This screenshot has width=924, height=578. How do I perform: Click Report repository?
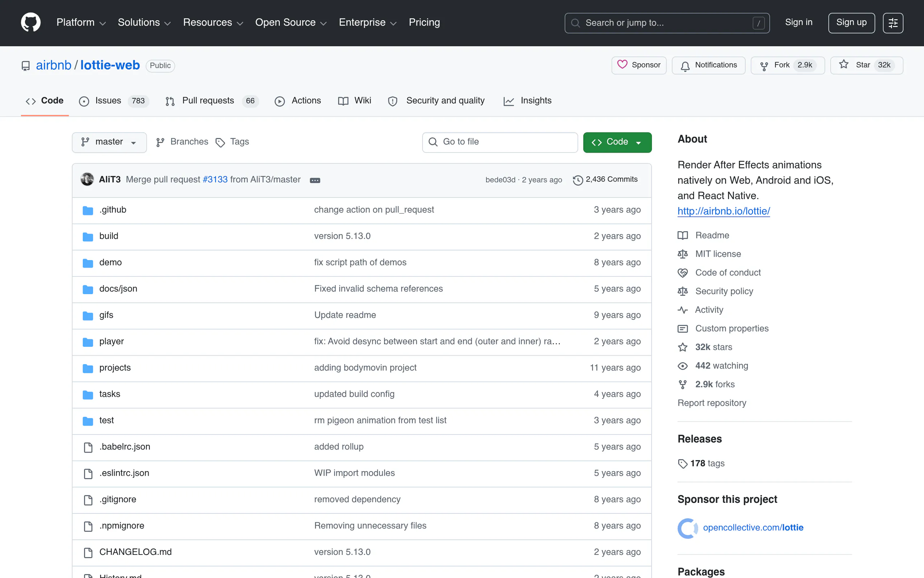click(x=712, y=403)
